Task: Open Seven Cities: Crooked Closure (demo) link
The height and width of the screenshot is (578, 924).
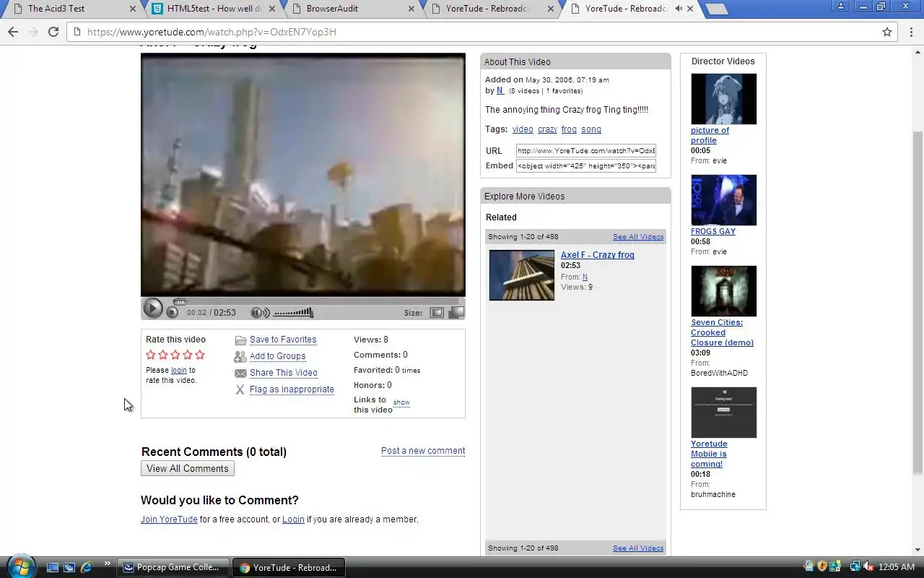Action: click(x=722, y=332)
